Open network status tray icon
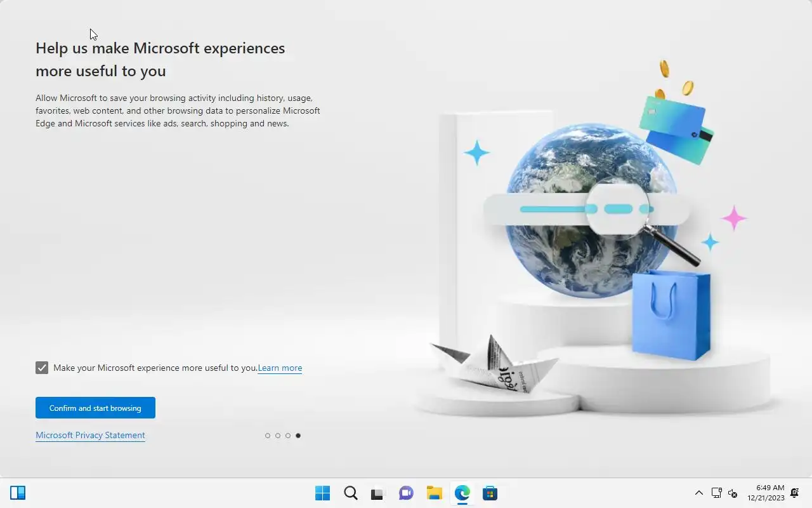Screen dimensions: 812x508 pyautogui.click(x=717, y=493)
